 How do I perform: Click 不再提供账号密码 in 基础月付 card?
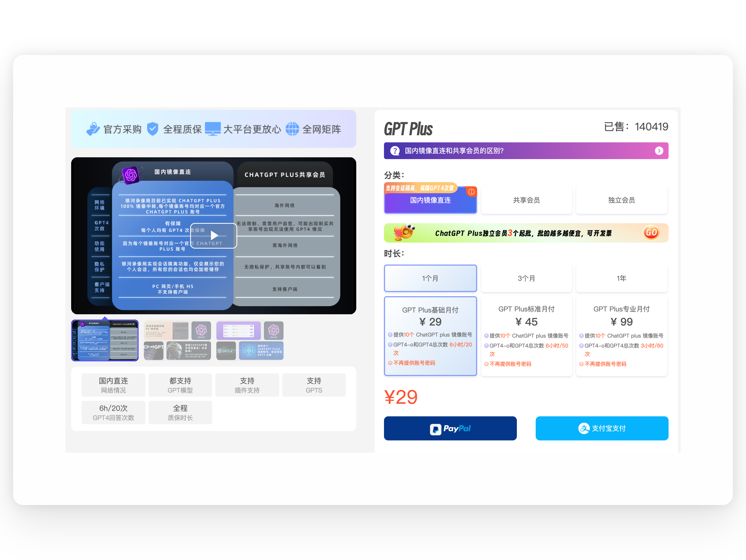click(x=414, y=363)
